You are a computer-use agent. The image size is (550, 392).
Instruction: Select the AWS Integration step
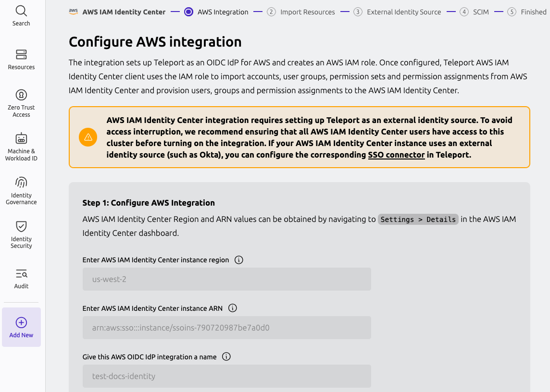216,12
